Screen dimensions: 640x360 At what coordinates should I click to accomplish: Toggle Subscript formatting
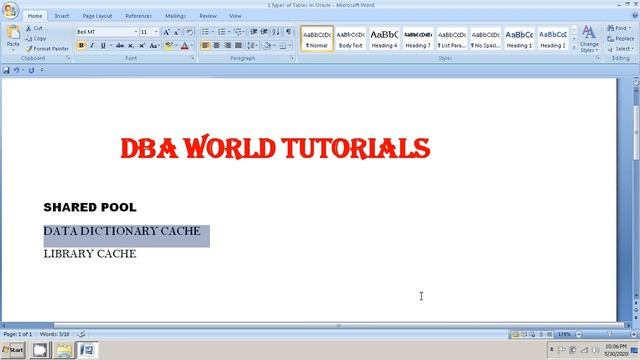pos(131,46)
